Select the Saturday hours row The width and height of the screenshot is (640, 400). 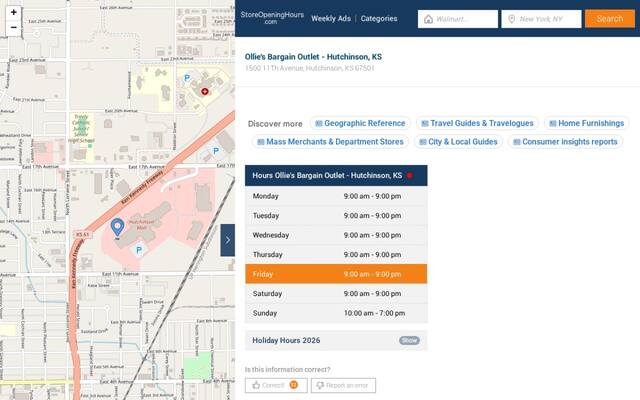(x=336, y=293)
